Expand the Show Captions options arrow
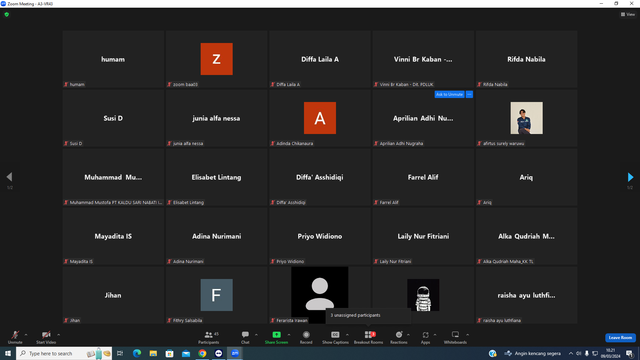Image resolution: width=640 pixels, height=360 pixels. pos(347,335)
